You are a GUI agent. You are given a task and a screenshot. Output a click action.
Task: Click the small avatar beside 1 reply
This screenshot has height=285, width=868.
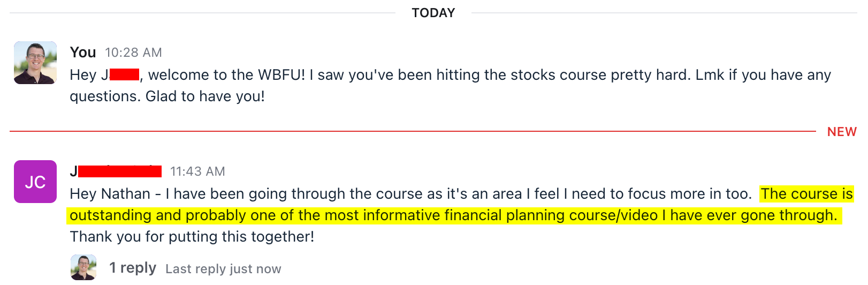[83, 267]
